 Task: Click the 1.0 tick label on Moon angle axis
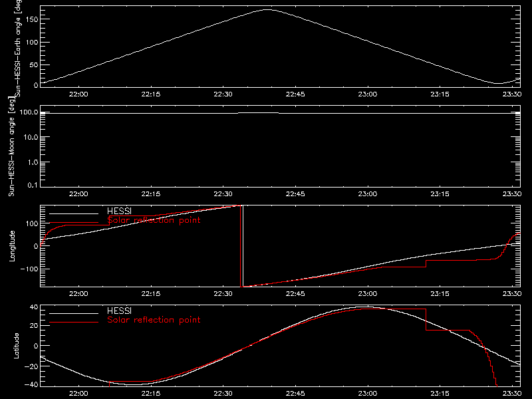coord(33,162)
